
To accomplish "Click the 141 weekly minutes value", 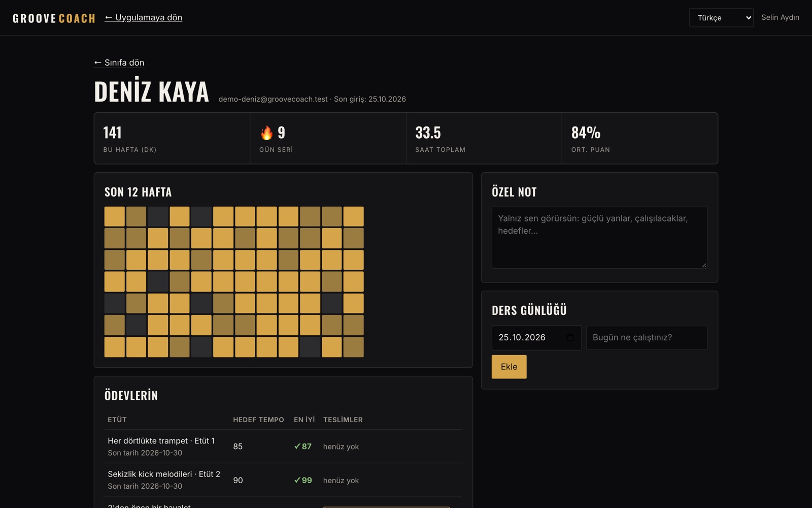I will (x=112, y=133).
